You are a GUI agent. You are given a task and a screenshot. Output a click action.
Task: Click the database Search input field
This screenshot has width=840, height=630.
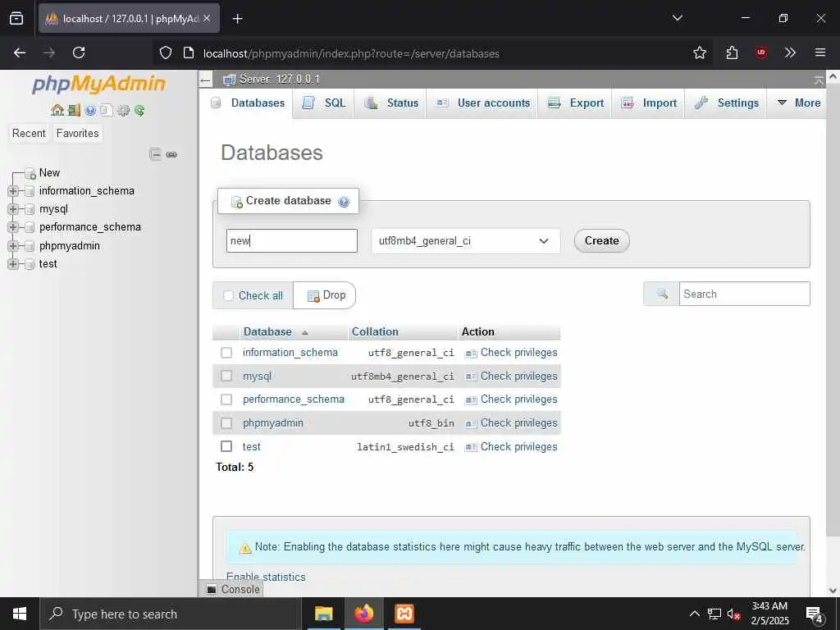[745, 294]
